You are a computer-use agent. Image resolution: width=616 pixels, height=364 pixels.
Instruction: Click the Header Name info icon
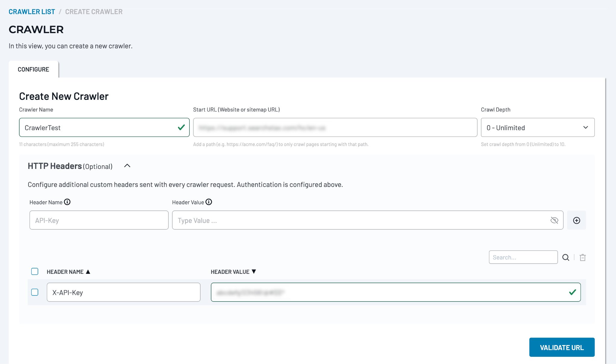tap(67, 202)
